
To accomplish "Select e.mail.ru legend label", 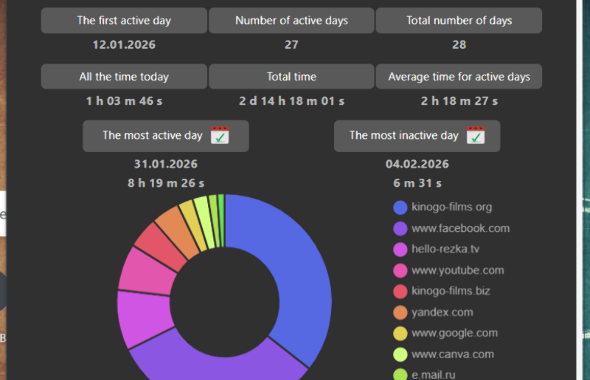I will [433, 375].
